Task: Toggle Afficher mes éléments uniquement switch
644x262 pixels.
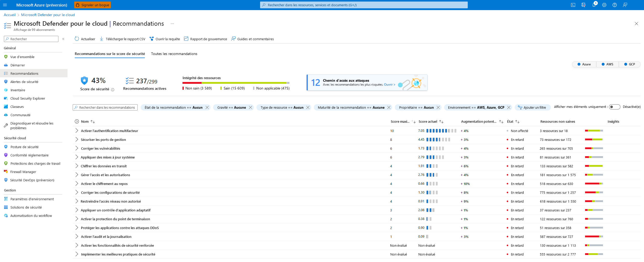Action: pyautogui.click(x=615, y=107)
